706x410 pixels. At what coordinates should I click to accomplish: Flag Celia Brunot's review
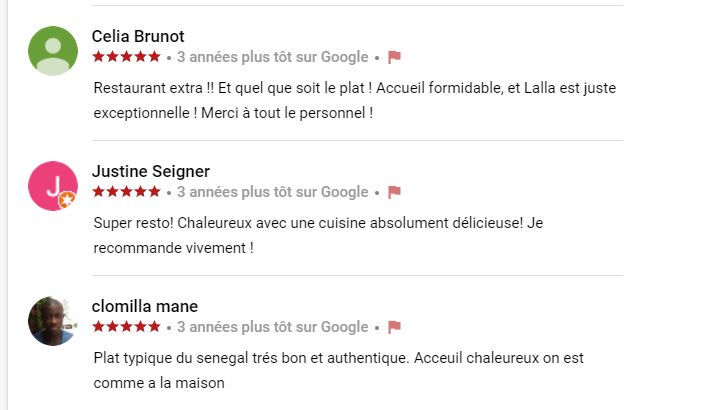tap(394, 57)
